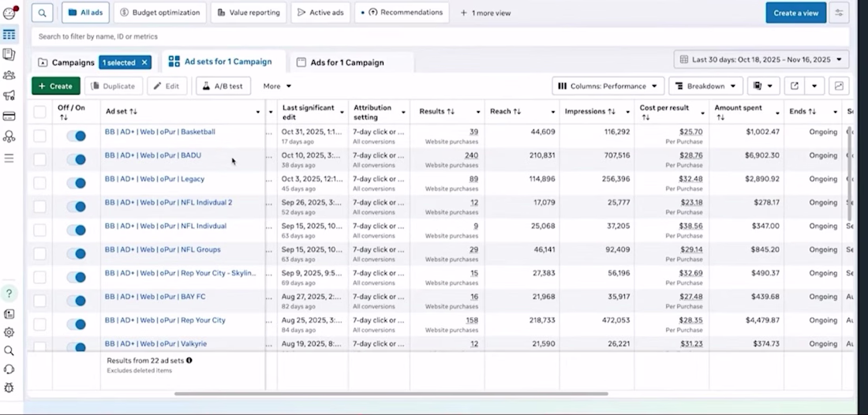Screen dimensions: 868x415
Task: Open the ads reporting pages icon
Action: tap(9, 54)
